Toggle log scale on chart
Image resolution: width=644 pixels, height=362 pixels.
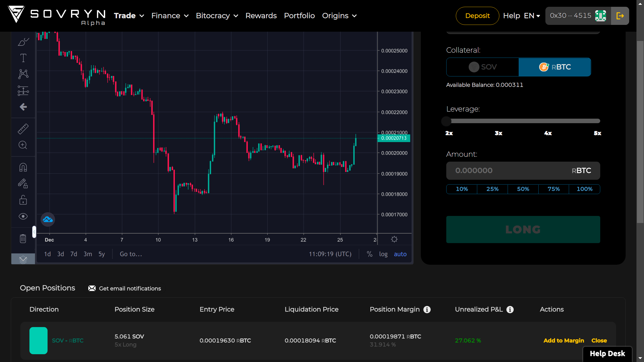point(383,254)
